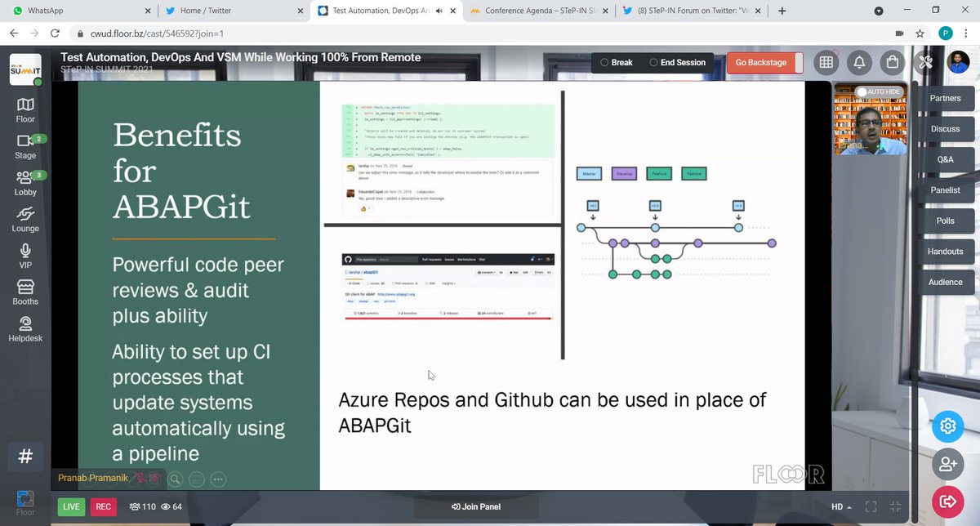The height and width of the screenshot is (526, 980).
Task: Open the Helpdesk section
Action: 25,328
